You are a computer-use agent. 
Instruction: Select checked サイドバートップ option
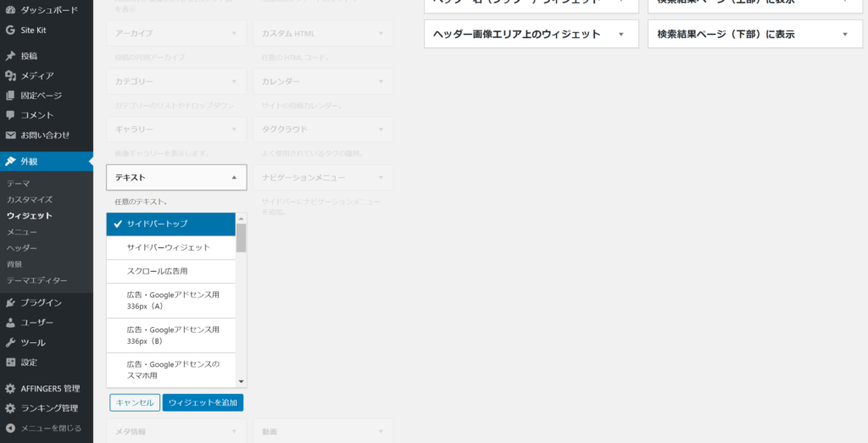170,224
